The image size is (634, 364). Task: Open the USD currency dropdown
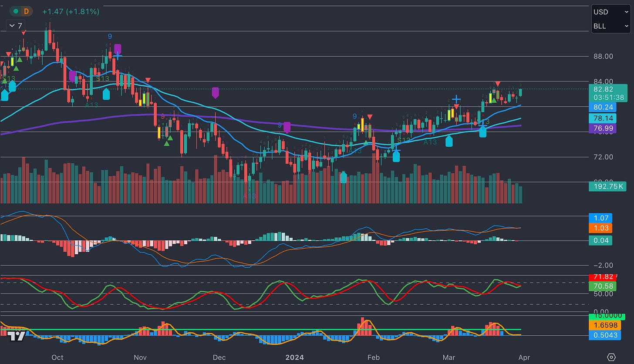click(x=610, y=12)
